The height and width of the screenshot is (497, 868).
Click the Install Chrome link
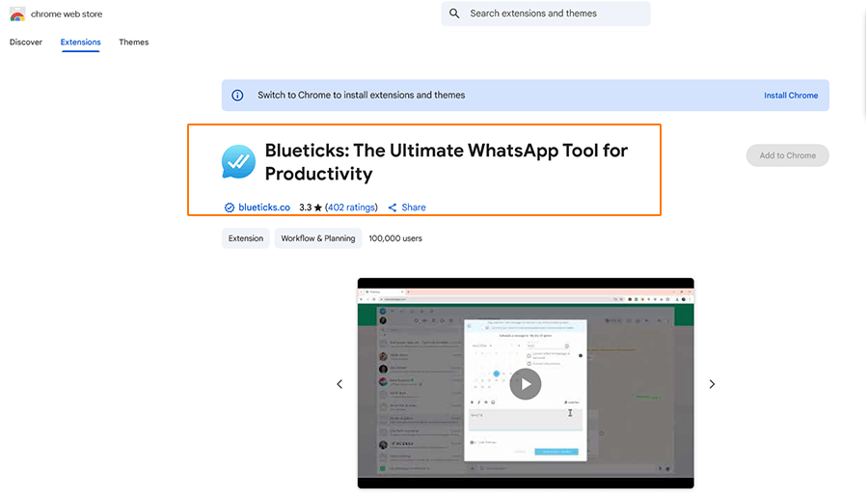(x=791, y=96)
